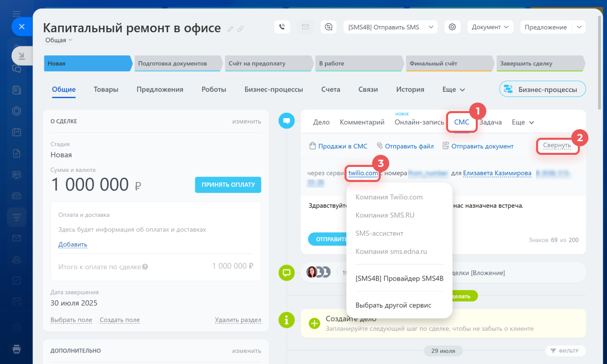Open [SMS4B] Отправить SMS dropdown arrow
607x364 pixels.
tap(431, 27)
